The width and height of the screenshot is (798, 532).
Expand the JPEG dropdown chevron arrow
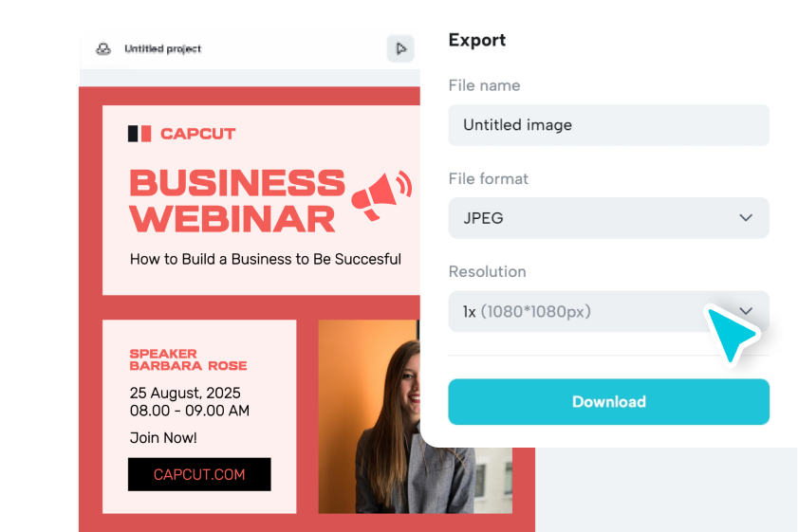pyautogui.click(x=746, y=218)
